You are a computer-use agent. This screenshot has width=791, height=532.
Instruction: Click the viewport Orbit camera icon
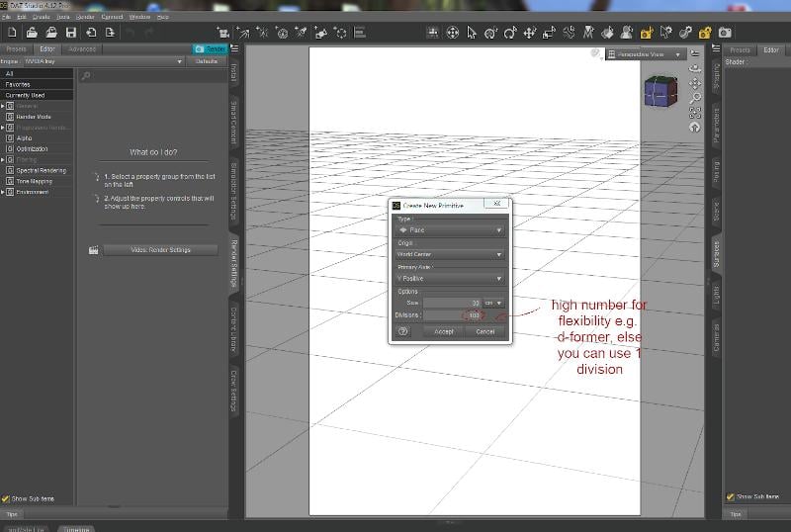point(695,68)
